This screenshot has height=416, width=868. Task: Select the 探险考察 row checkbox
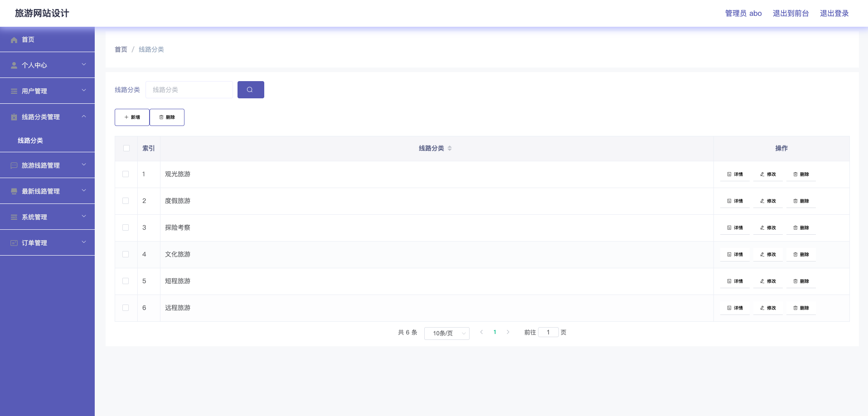click(x=126, y=227)
